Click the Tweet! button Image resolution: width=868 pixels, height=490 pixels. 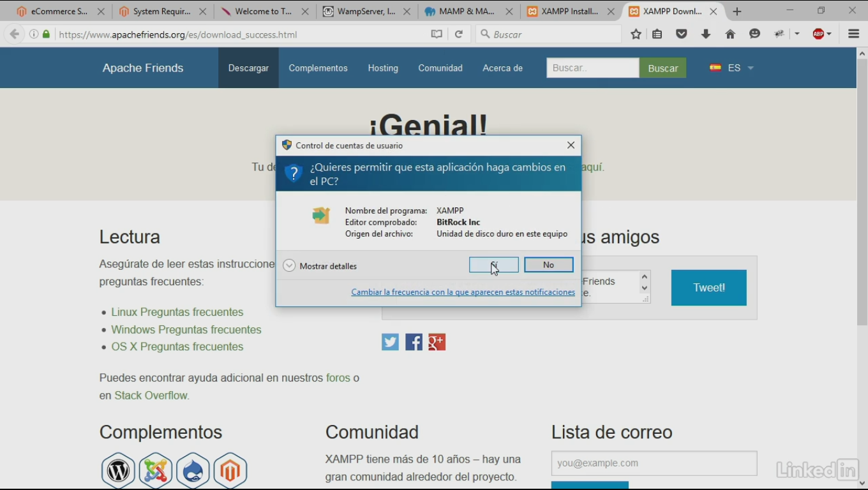[708, 288]
